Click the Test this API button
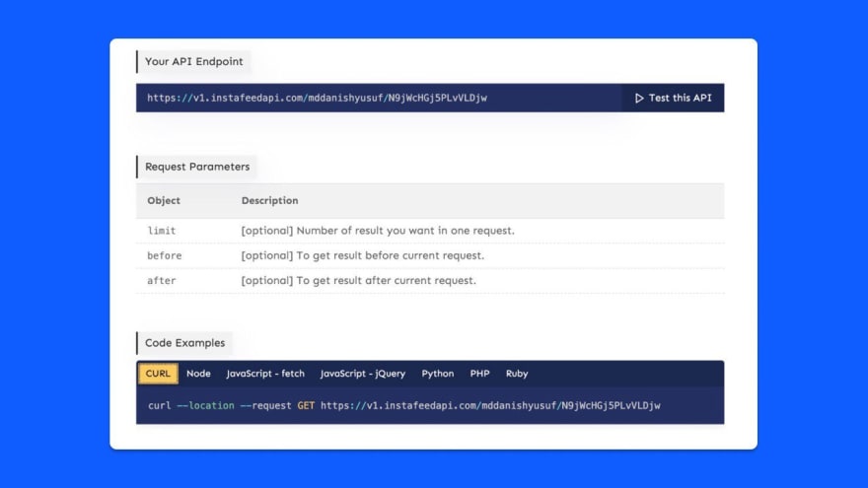This screenshot has height=488, width=868. click(673, 98)
